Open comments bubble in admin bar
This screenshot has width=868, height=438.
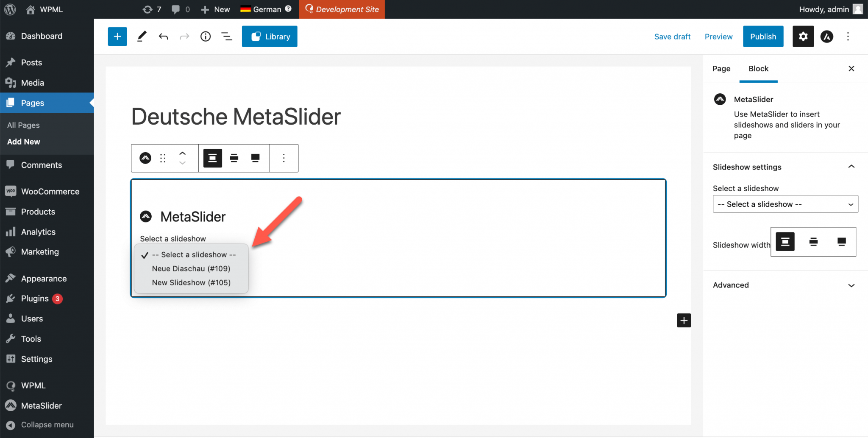coord(181,9)
